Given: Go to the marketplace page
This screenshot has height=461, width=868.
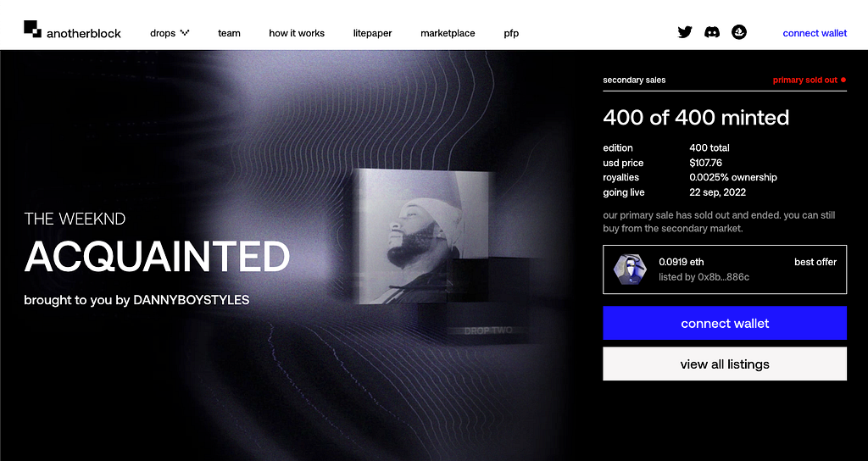Looking at the screenshot, I should [448, 33].
